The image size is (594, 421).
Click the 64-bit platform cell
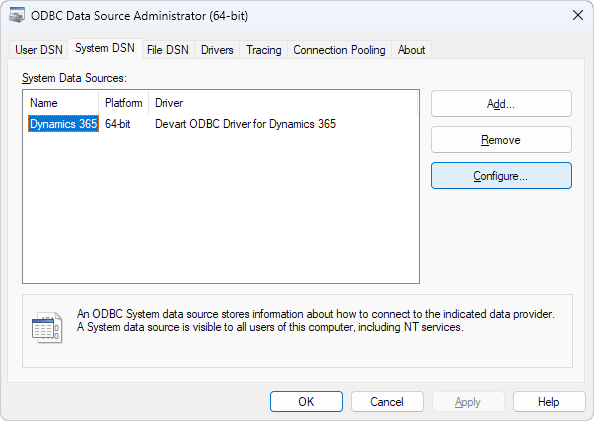pyautogui.click(x=118, y=124)
